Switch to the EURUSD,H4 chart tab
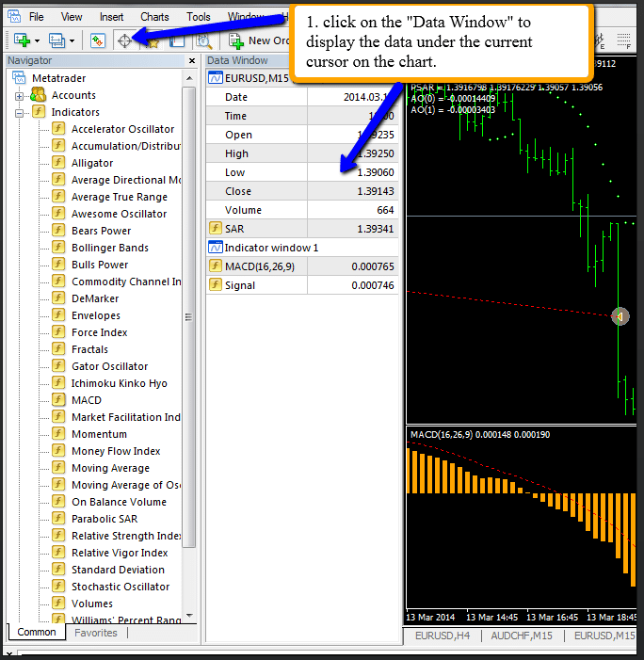This screenshot has width=644, height=660. point(443,636)
